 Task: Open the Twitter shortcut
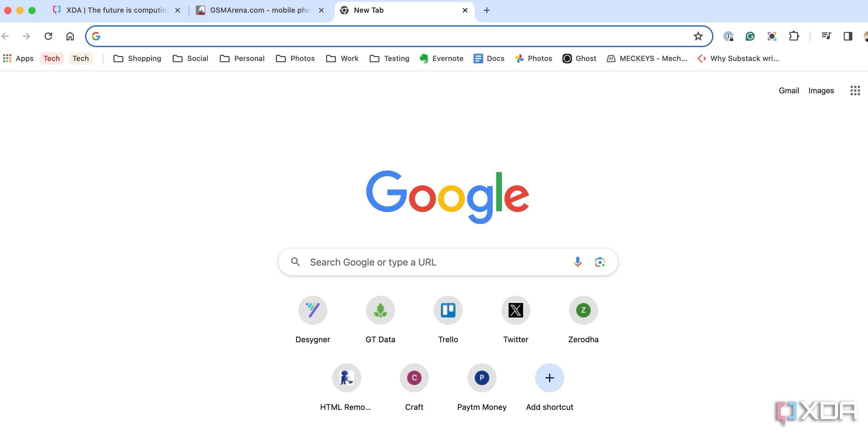(x=516, y=320)
